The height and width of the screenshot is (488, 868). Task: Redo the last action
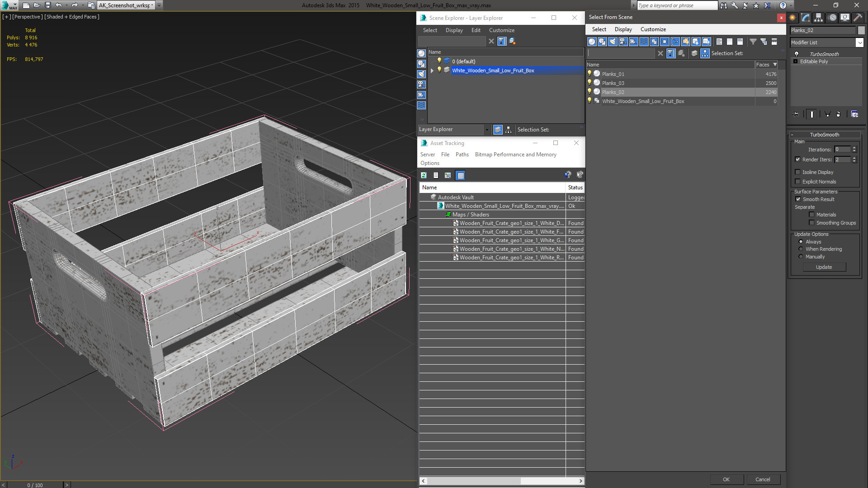pyautogui.click(x=75, y=5)
